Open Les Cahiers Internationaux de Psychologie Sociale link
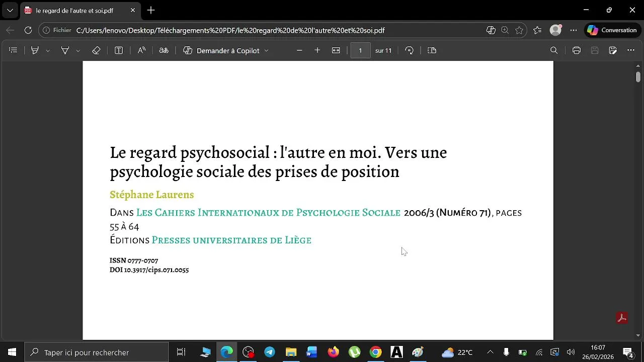 click(x=268, y=213)
